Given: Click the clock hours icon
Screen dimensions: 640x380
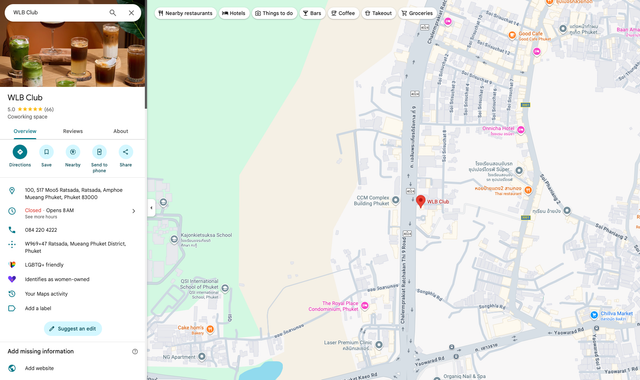Looking at the screenshot, I should coord(12,211).
